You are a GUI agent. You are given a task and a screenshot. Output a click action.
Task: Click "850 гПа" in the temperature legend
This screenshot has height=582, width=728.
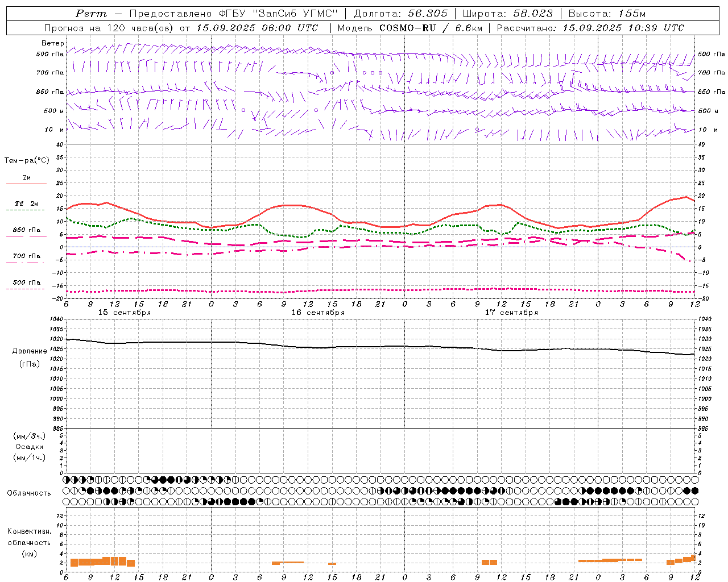(27, 230)
